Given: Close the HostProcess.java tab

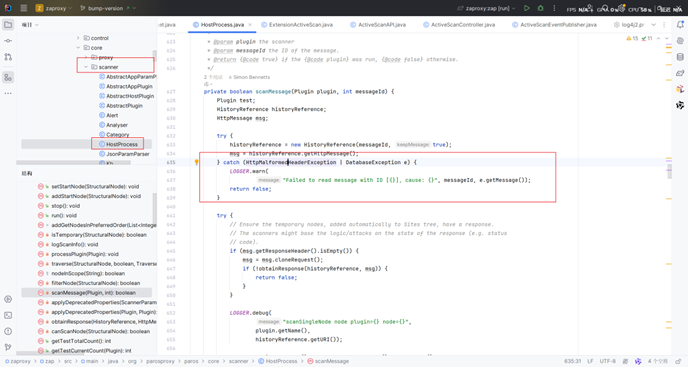Looking at the screenshot, I should (250, 25).
